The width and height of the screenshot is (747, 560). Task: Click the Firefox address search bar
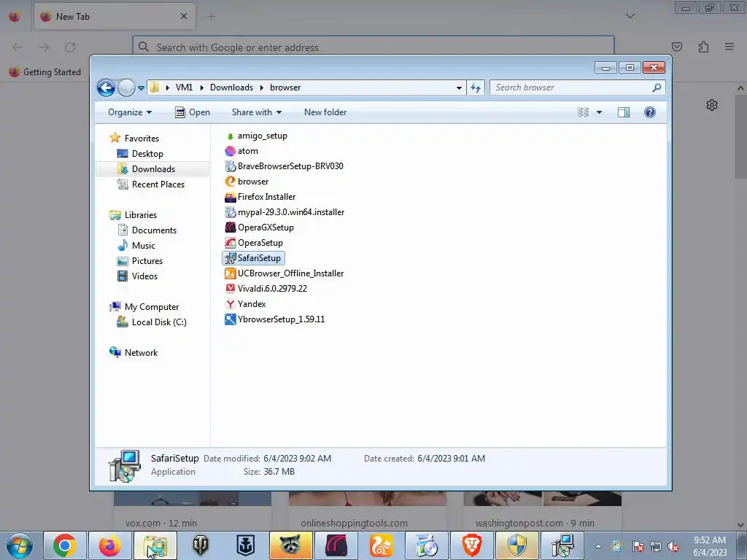pyautogui.click(x=373, y=47)
